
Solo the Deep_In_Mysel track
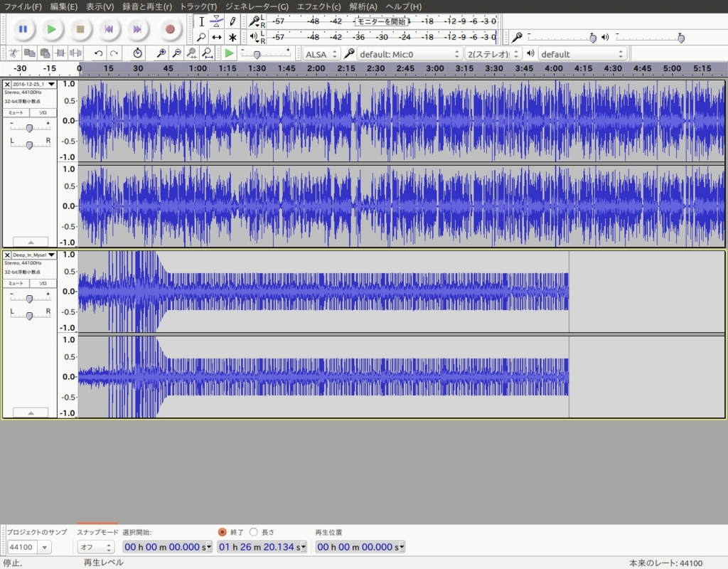(x=43, y=283)
